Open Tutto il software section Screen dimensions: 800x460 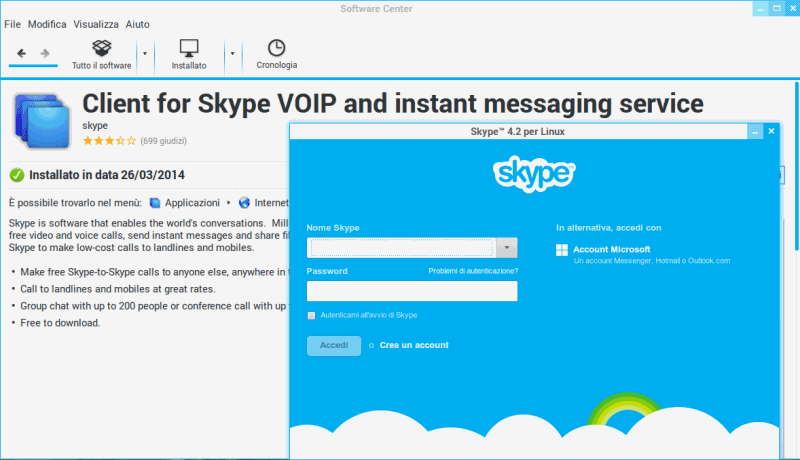point(102,55)
